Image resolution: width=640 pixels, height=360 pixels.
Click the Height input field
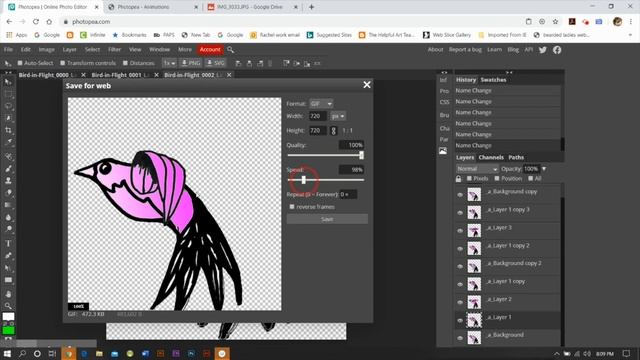point(318,131)
